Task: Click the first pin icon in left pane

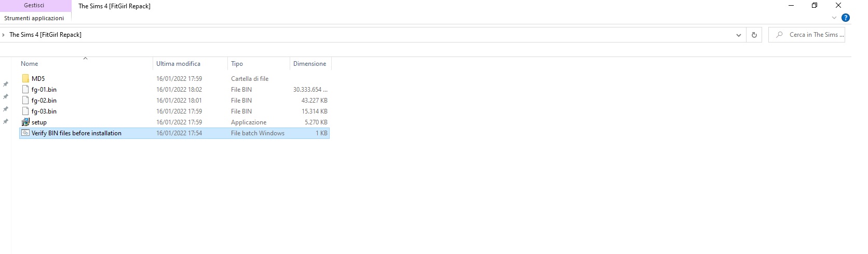Action: [x=6, y=84]
